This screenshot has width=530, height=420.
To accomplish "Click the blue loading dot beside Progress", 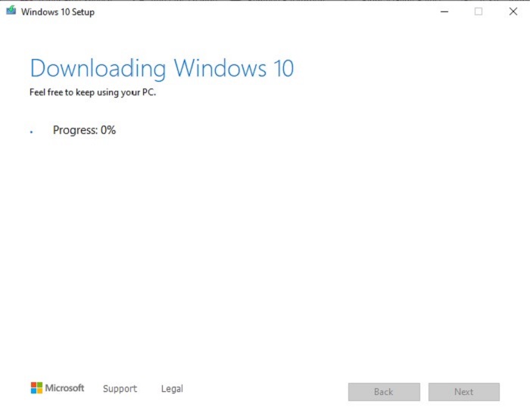I will (x=31, y=132).
